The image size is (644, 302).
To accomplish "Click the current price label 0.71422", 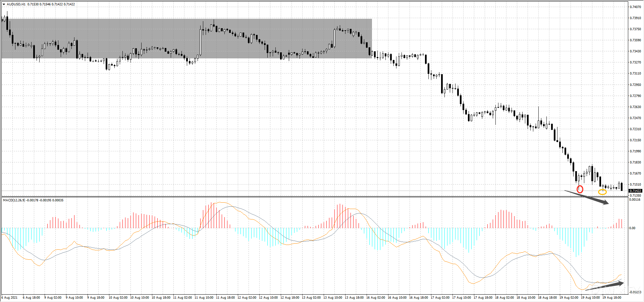I will pyautogui.click(x=635, y=191).
